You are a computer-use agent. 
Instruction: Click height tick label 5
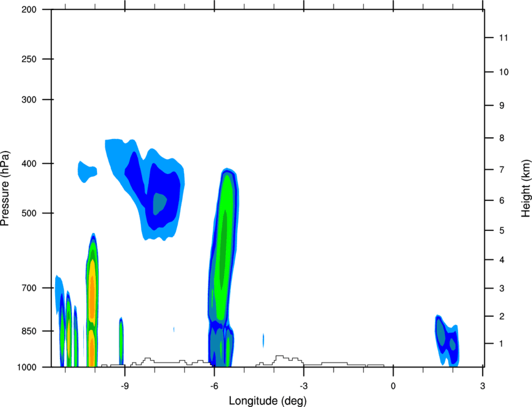(x=501, y=230)
